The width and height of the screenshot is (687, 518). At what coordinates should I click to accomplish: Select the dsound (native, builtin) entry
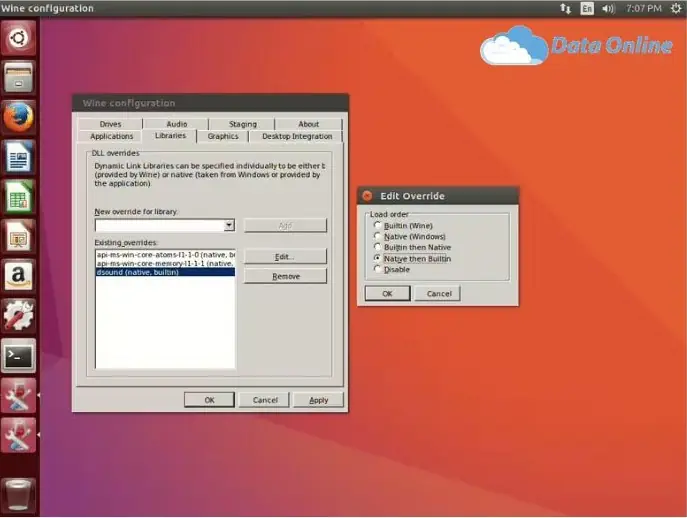pos(165,272)
